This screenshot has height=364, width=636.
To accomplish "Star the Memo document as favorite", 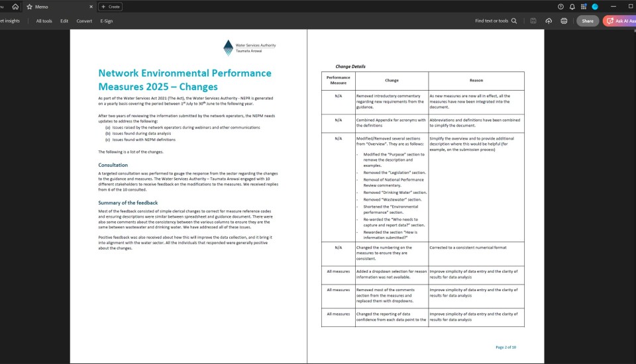I will pyautogui.click(x=29, y=7).
